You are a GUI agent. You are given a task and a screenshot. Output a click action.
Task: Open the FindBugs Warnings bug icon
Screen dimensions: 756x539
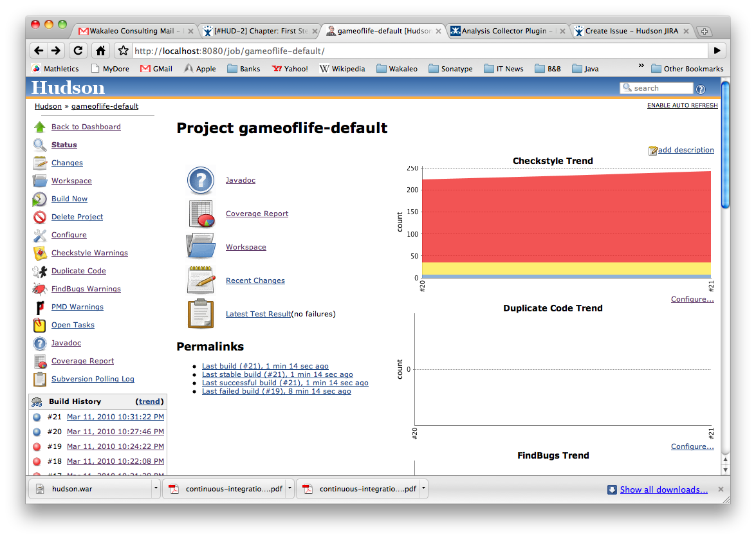40,289
